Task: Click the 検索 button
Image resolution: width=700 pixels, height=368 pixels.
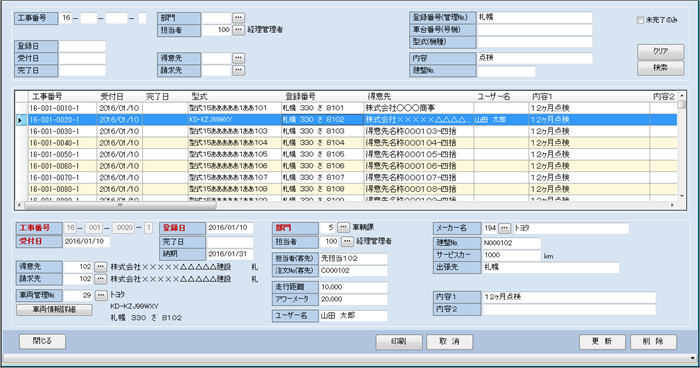Action: [660, 68]
